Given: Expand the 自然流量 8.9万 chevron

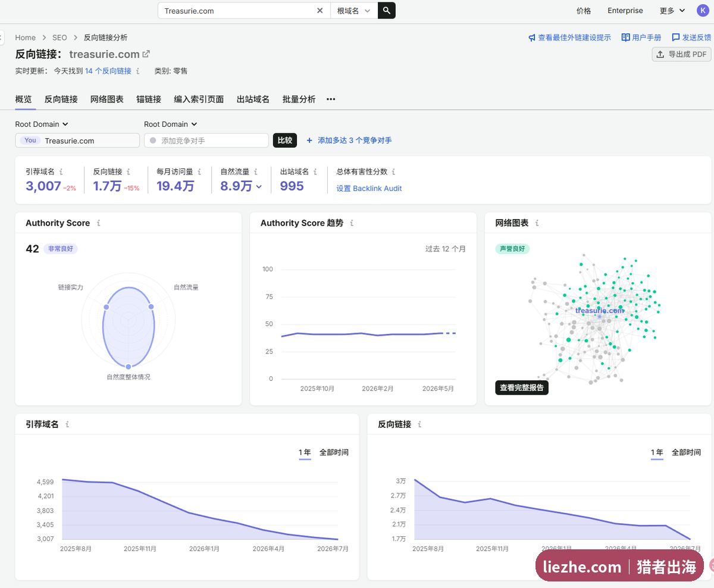Looking at the screenshot, I should (259, 186).
